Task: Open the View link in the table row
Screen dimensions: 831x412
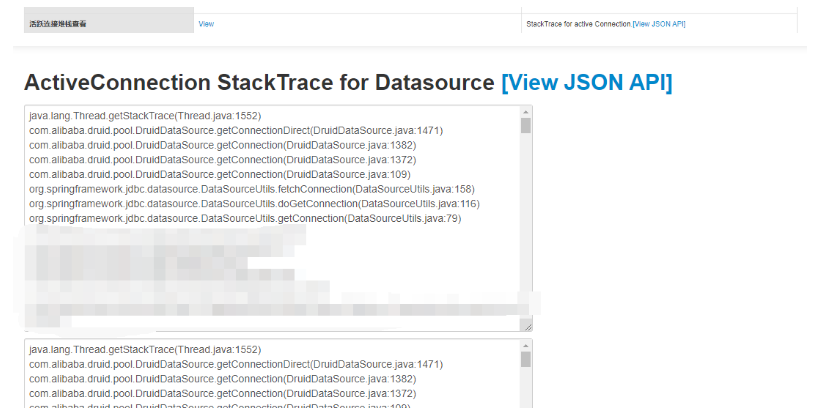Action: (x=206, y=24)
